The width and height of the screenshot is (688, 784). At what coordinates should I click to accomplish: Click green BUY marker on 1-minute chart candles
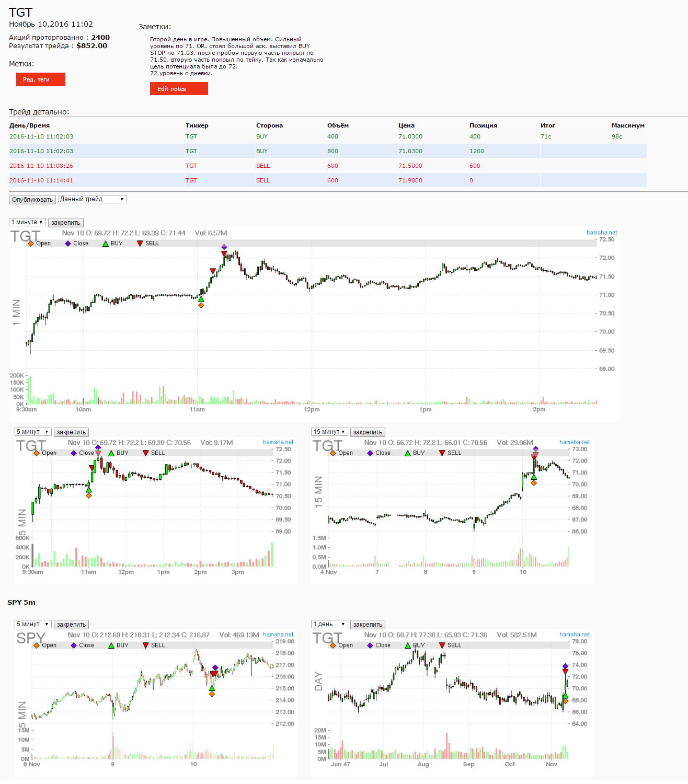(x=201, y=298)
